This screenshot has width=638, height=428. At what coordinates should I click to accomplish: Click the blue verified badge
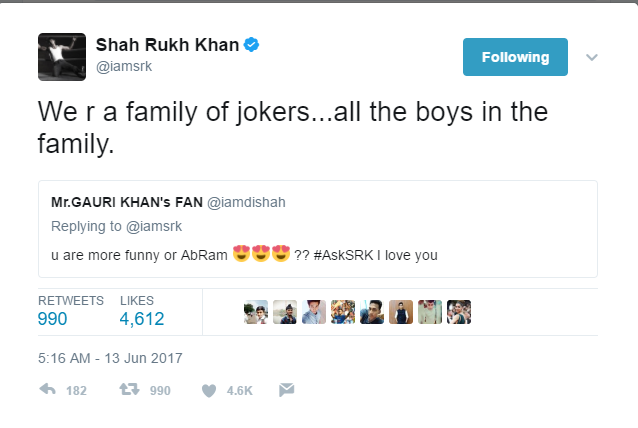point(254,46)
